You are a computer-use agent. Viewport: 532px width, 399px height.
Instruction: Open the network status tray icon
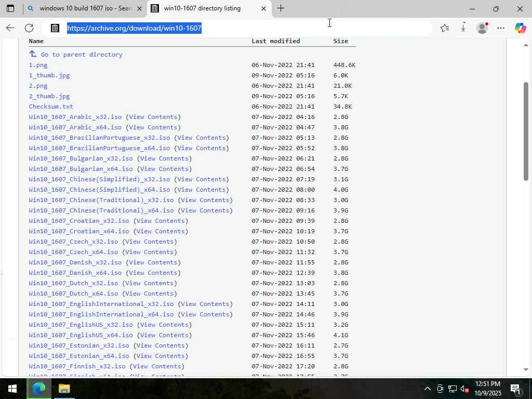click(453, 389)
